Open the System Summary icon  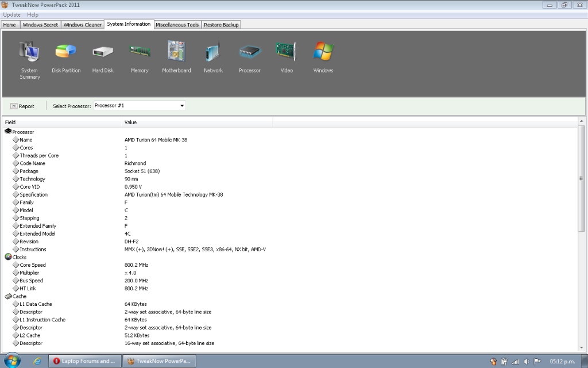tap(30, 60)
